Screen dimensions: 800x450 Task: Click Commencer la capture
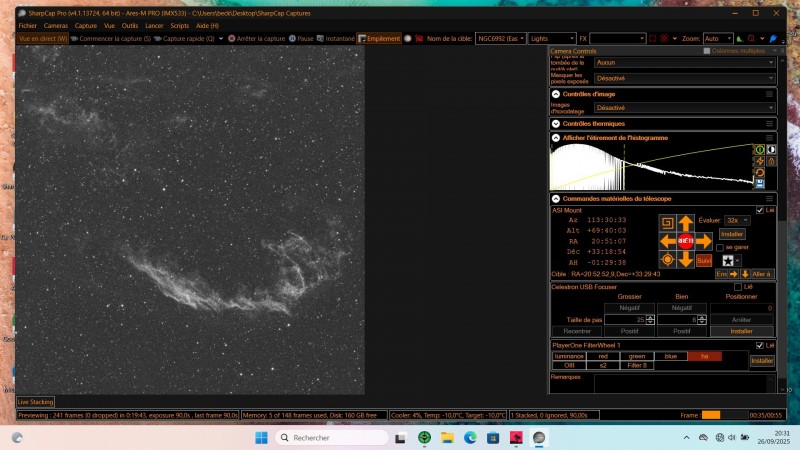111,39
